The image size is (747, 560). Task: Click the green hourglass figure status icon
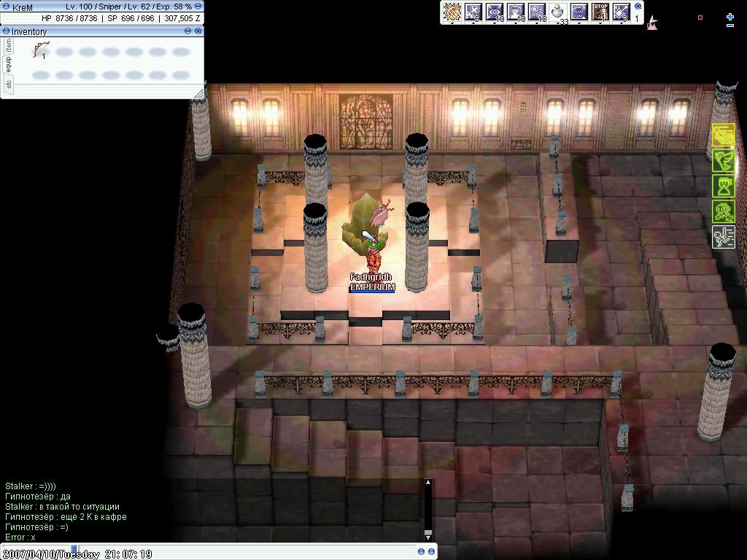724,186
